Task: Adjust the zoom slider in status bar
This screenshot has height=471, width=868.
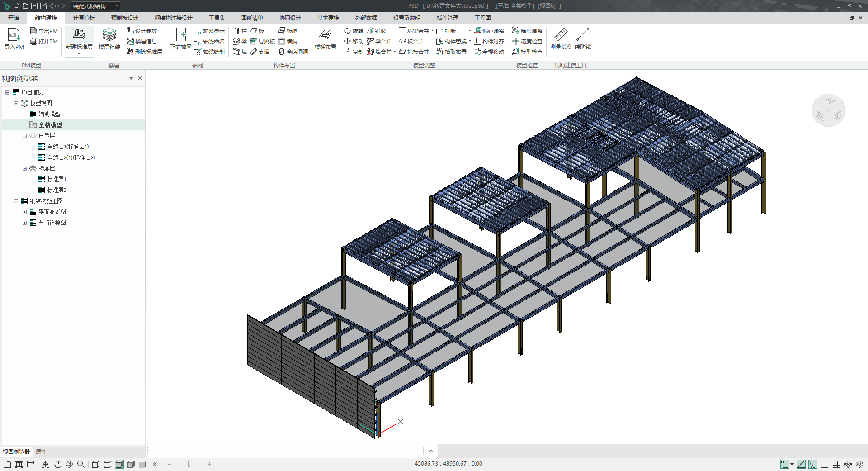Action: [189, 464]
